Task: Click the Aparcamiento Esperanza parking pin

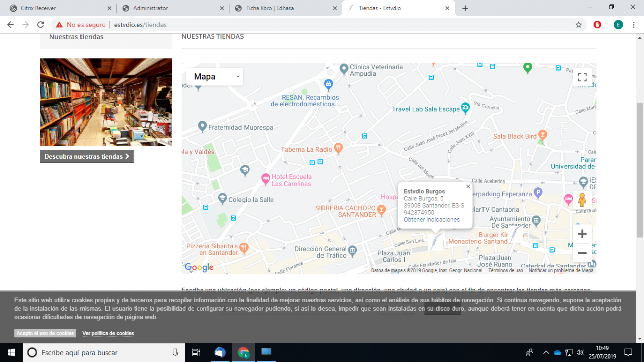Action: (x=538, y=193)
